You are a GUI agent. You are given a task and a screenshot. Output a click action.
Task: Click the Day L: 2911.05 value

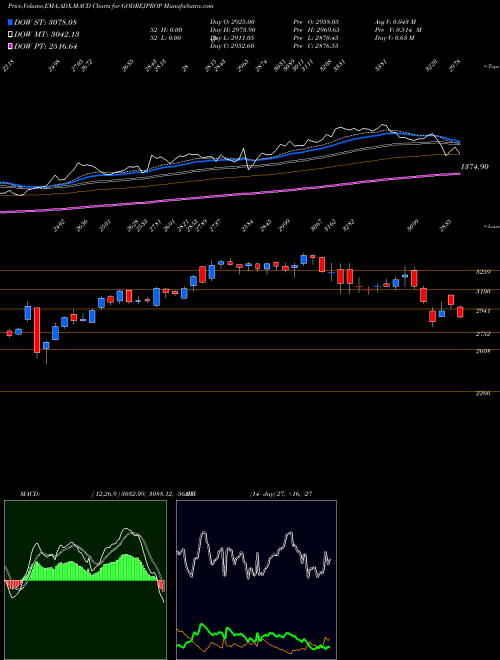(x=232, y=38)
